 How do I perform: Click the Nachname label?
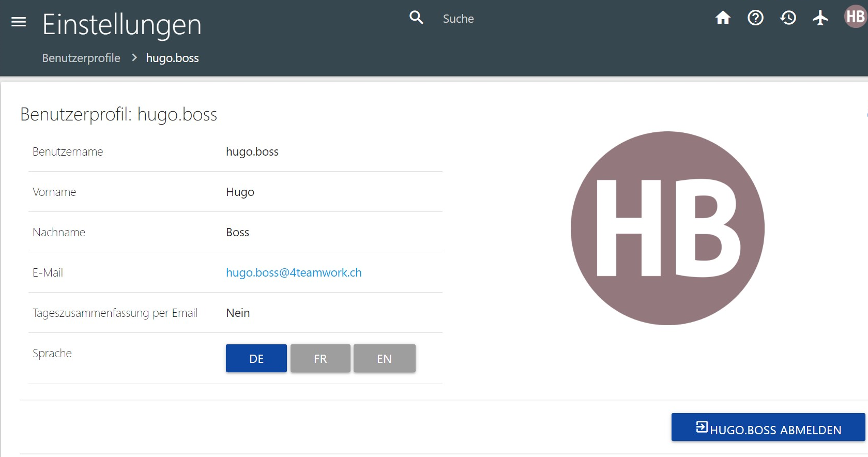click(x=59, y=232)
